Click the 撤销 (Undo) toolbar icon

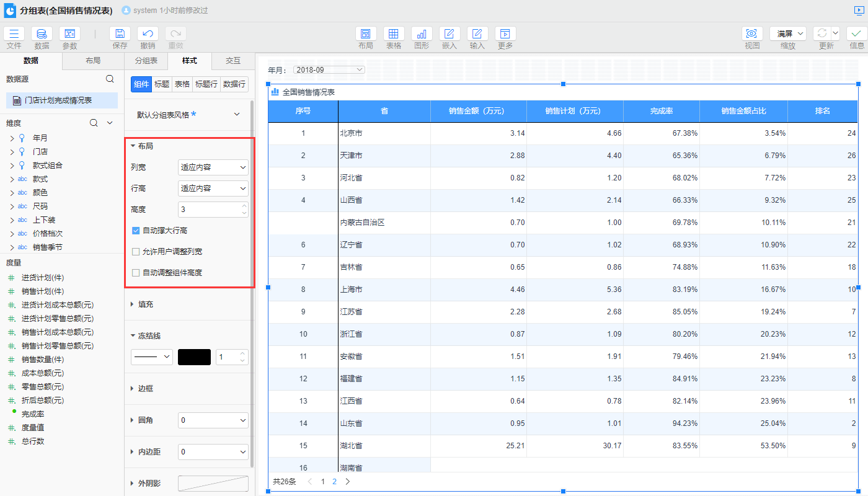pos(148,34)
